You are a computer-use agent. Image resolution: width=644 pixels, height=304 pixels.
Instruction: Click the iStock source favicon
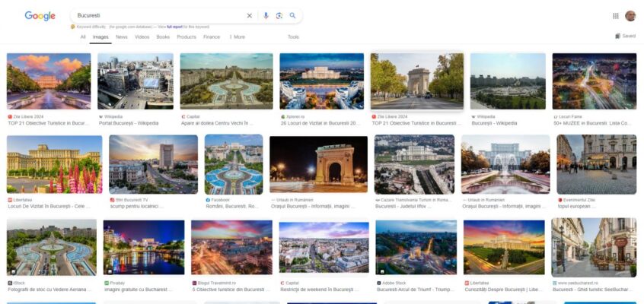(x=10, y=283)
